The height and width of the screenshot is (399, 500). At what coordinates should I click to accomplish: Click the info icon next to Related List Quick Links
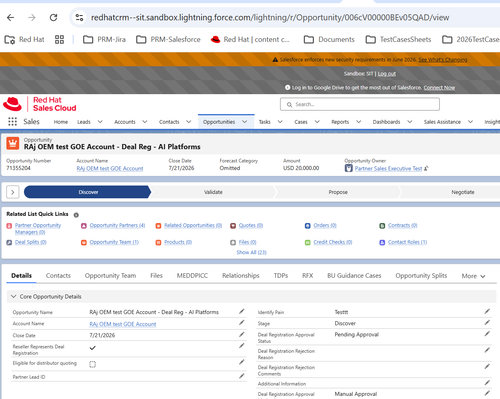click(x=76, y=215)
